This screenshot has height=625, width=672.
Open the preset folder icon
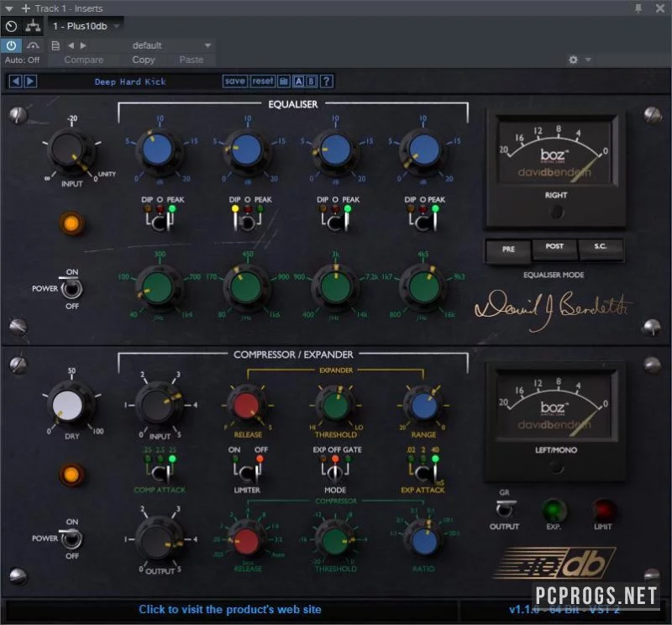pyautogui.click(x=284, y=81)
